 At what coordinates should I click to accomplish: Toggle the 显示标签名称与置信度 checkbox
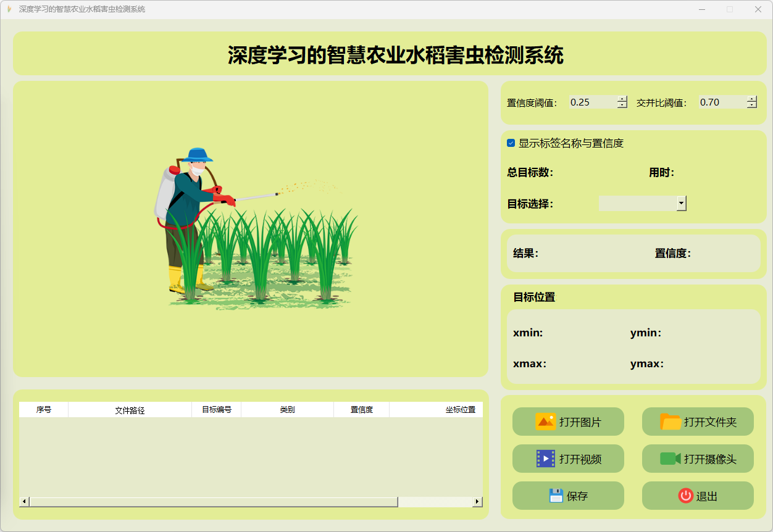(x=511, y=143)
